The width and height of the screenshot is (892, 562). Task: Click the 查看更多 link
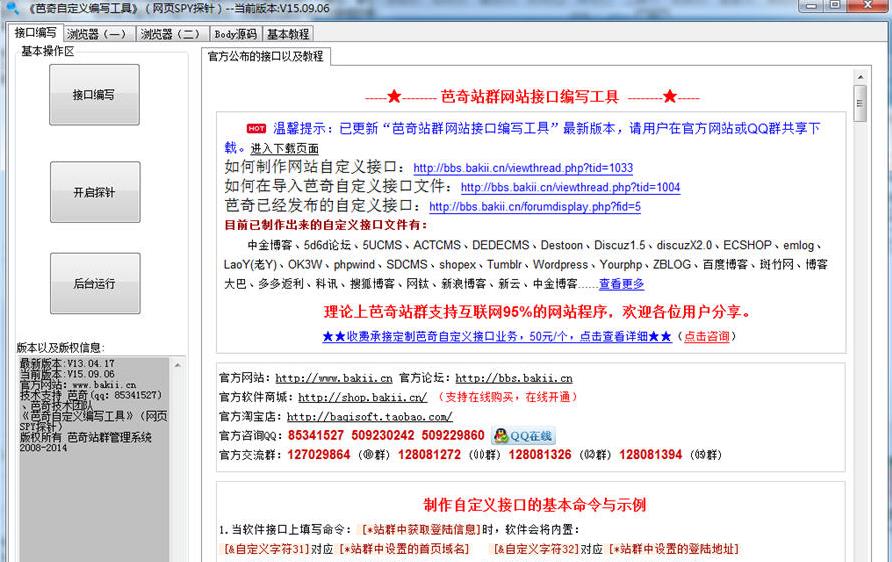coord(621,285)
